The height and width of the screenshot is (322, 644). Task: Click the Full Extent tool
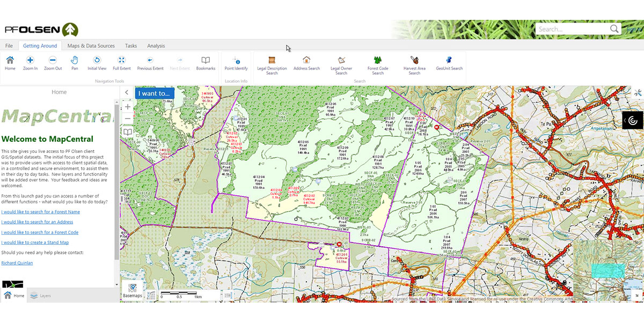[122, 62]
